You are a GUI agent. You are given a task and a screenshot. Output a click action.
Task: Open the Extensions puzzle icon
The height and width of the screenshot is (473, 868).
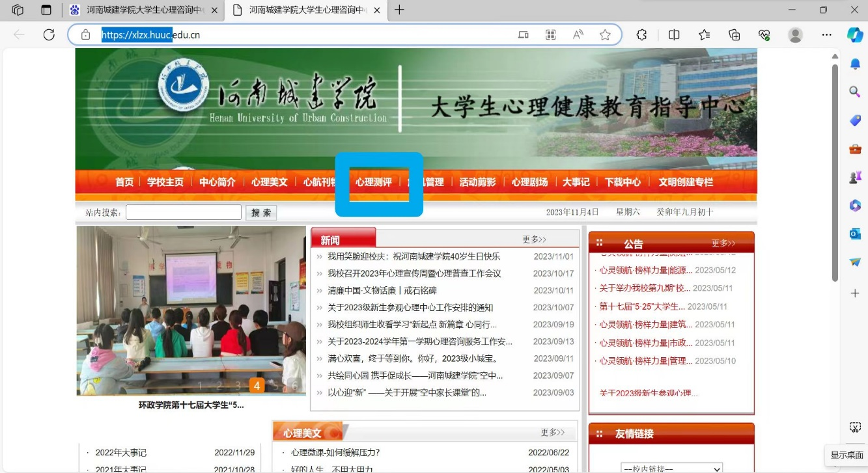pos(642,35)
